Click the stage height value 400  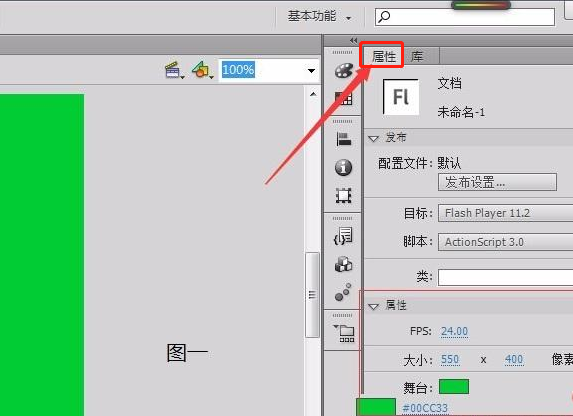coord(514,360)
